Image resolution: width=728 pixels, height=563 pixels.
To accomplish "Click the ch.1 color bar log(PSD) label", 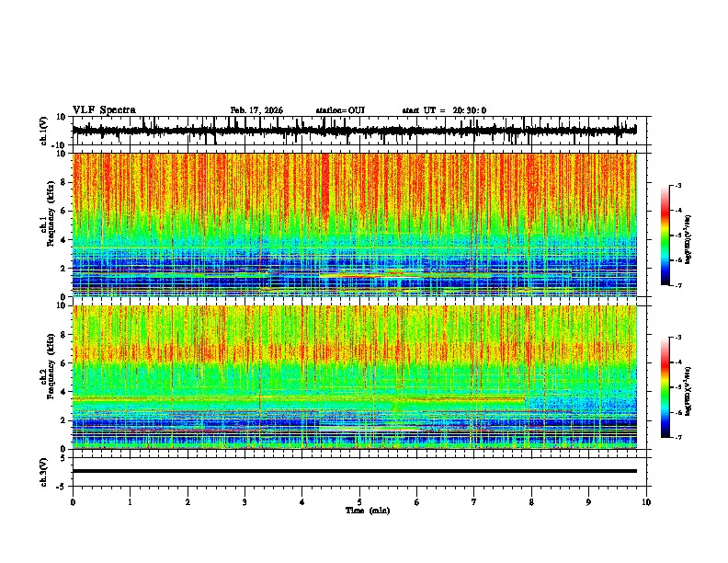I will (688, 240).
